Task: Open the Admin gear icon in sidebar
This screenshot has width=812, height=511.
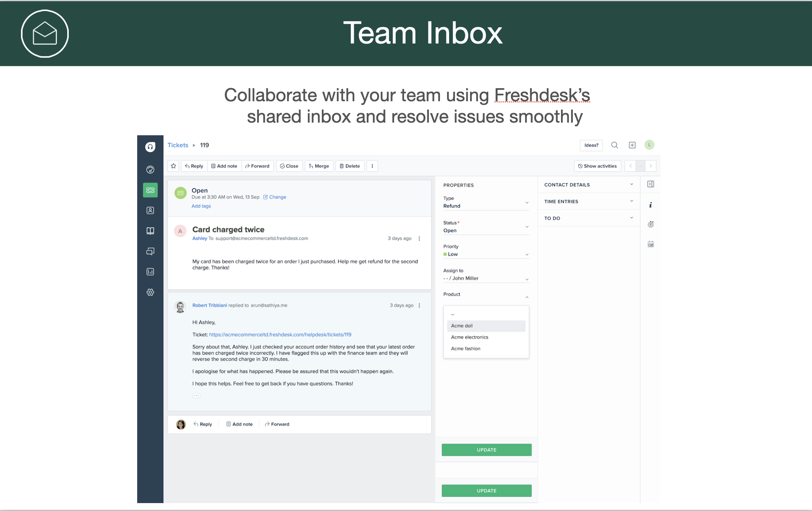Action: 150,292
